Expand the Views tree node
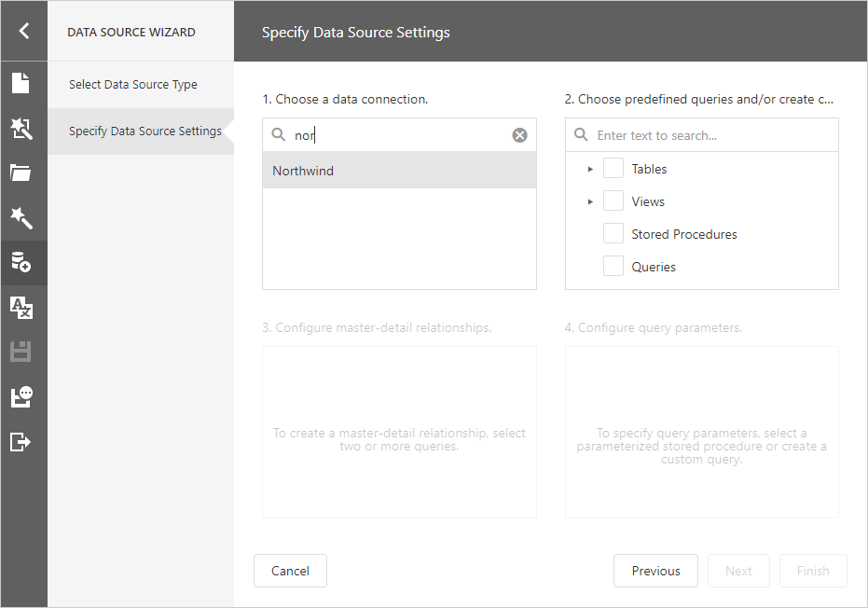The image size is (868, 608). coord(590,201)
